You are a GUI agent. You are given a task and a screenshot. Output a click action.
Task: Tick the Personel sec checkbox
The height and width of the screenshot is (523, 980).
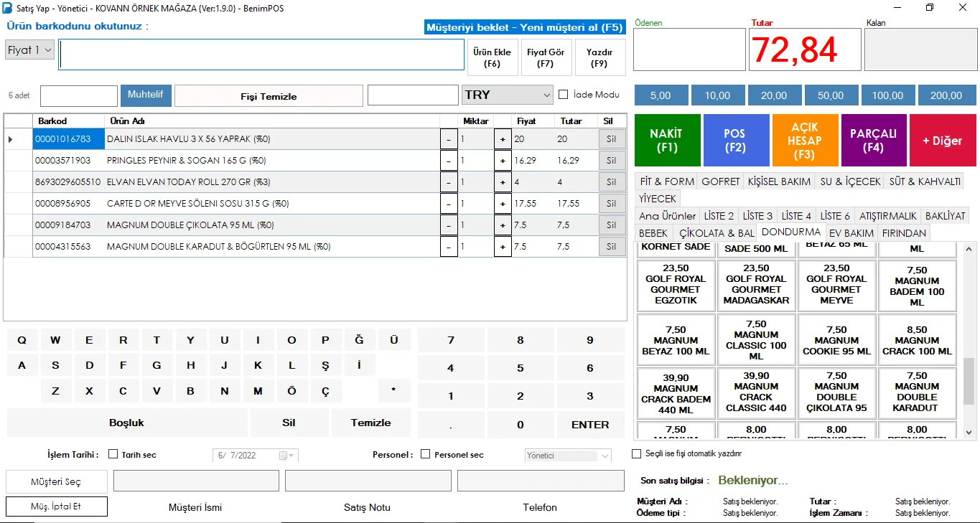[x=425, y=454]
